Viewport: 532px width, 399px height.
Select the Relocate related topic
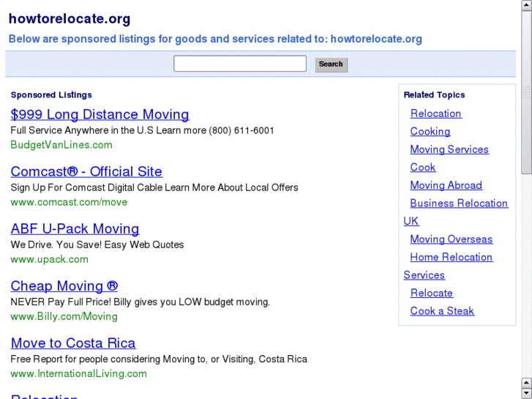(x=432, y=293)
